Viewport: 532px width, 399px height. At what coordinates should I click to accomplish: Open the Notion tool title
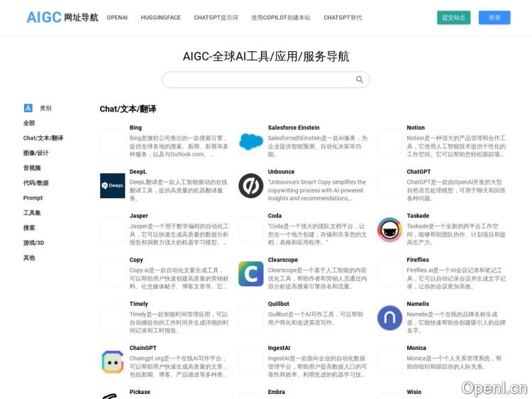click(x=416, y=128)
